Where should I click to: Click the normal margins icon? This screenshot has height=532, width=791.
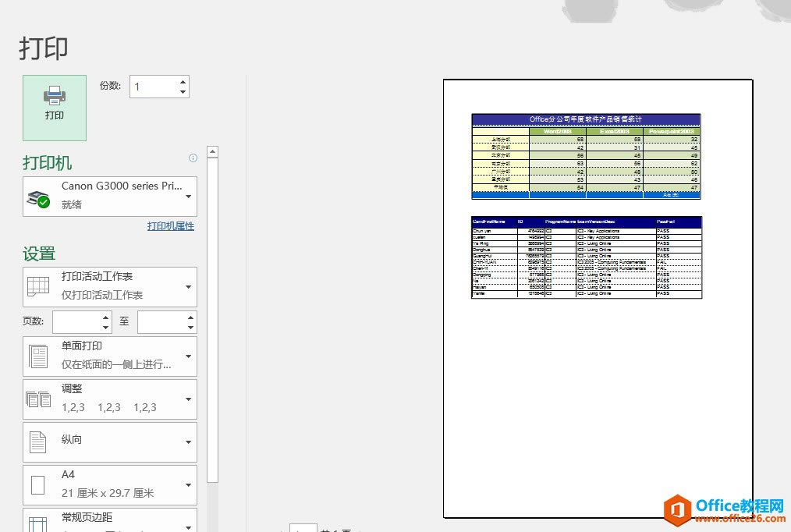[38, 524]
